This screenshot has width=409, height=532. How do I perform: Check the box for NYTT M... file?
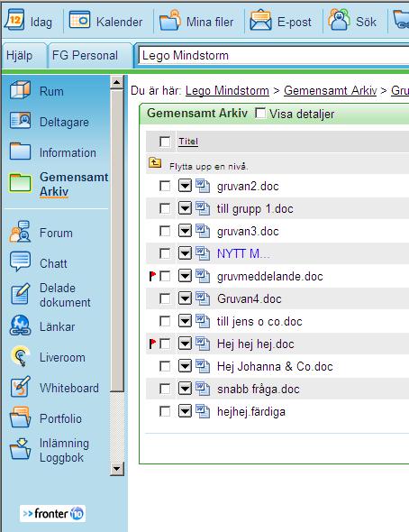165,253
